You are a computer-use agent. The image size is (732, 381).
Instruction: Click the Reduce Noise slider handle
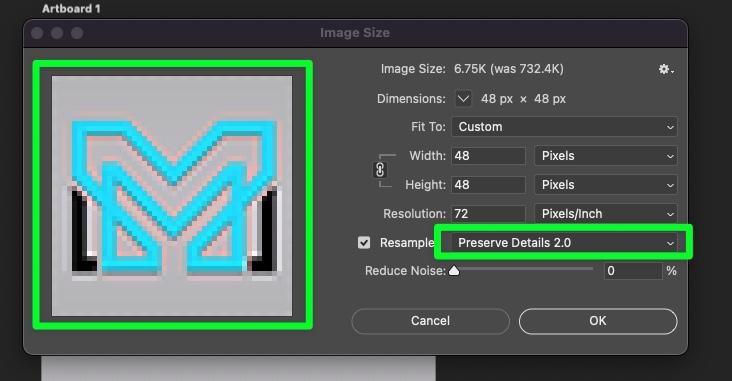pyautogui.click(x=454, y=271)
